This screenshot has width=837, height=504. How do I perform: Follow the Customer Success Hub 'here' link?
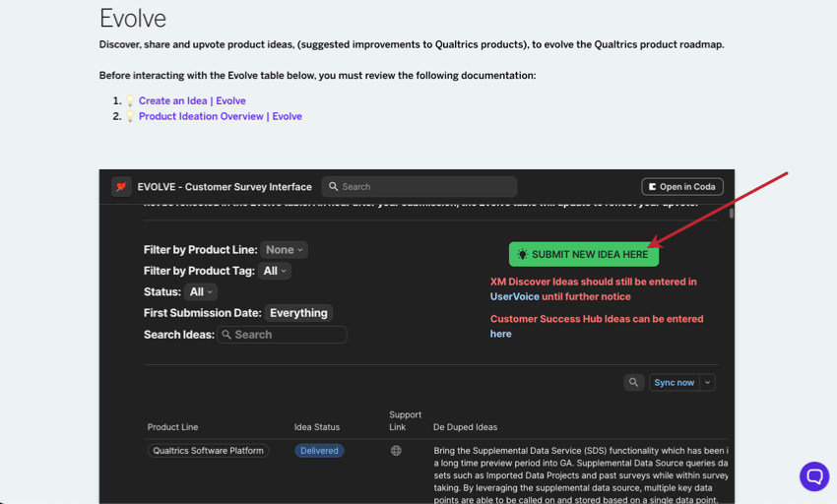coord(500,334)
